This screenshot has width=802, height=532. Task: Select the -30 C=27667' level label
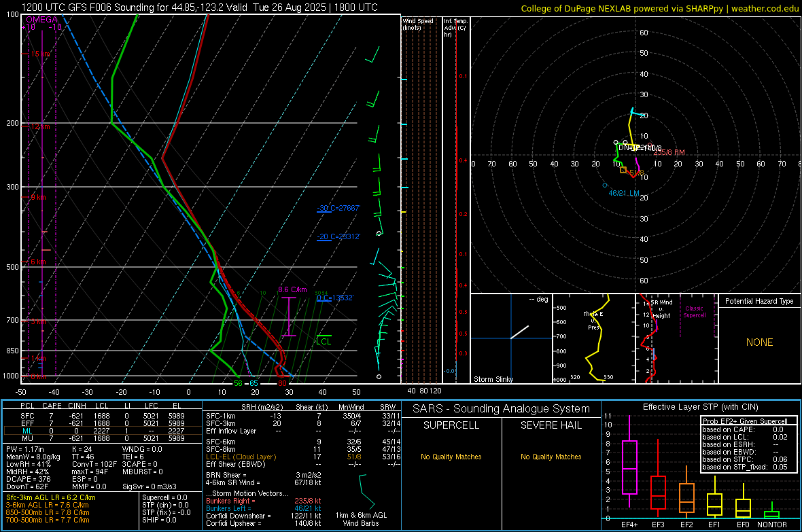pos(338,208)
